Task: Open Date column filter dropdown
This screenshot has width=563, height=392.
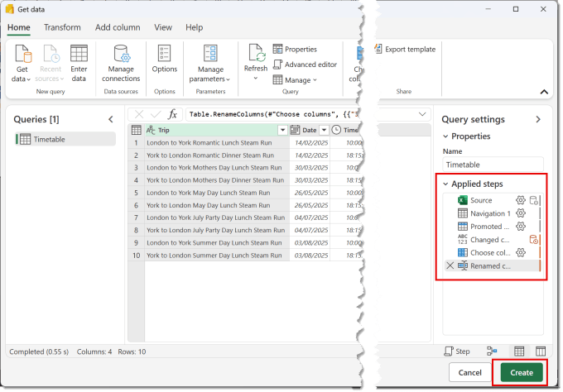Action: click(324, 130)
